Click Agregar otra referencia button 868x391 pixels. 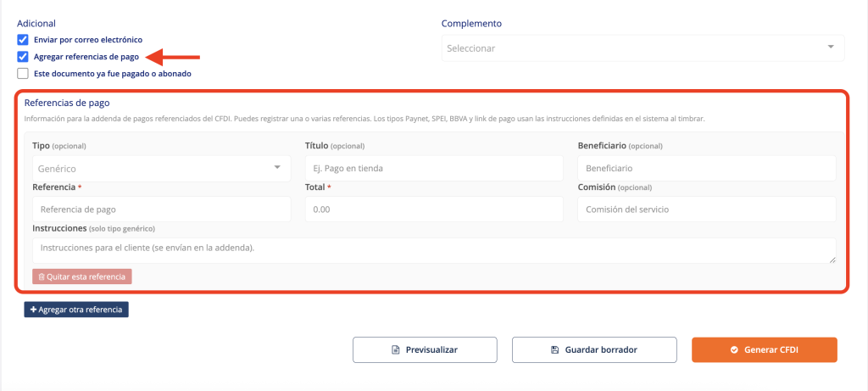pos(75,310)
